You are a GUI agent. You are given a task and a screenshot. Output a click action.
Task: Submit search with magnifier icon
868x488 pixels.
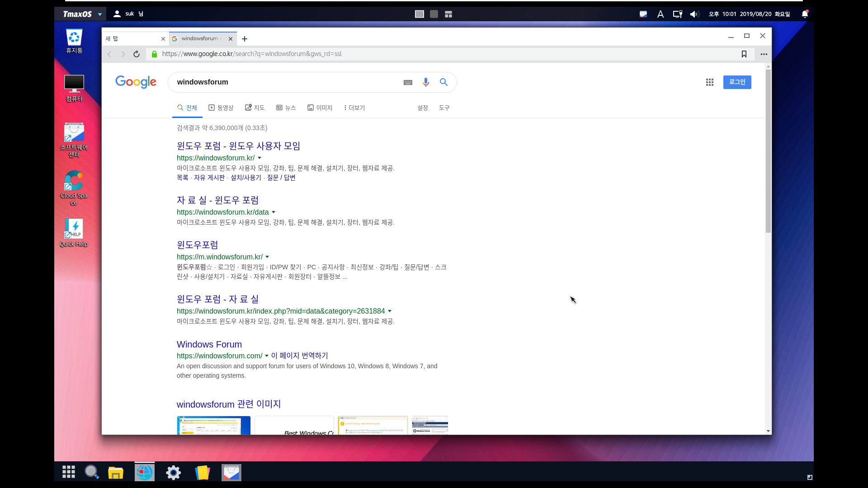click(x=443, y=82)
